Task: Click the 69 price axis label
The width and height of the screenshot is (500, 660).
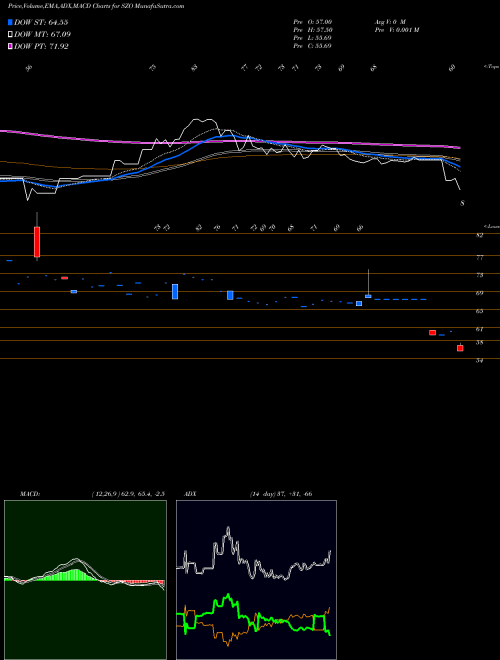Action: pyautogui.click(x=479, y=293)
